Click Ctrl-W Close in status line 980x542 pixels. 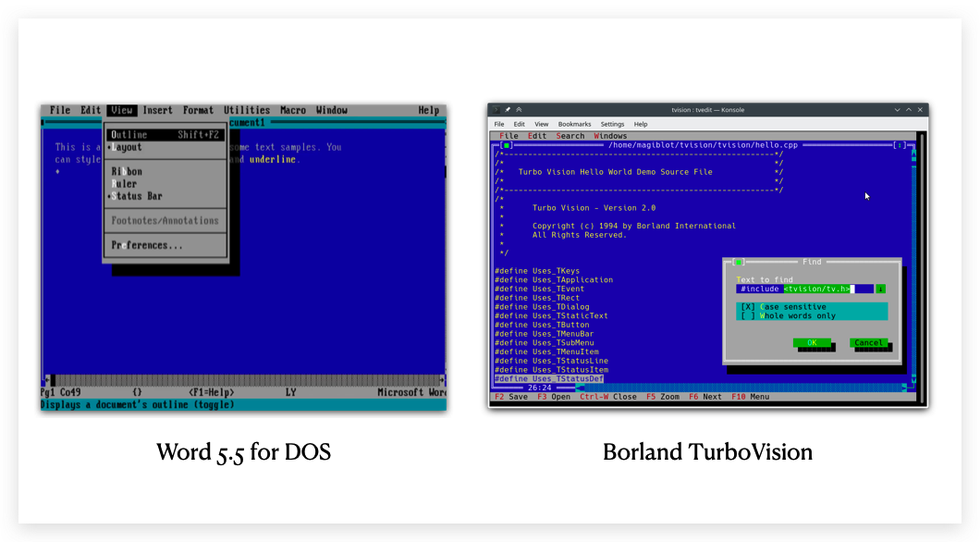[608, 397]
